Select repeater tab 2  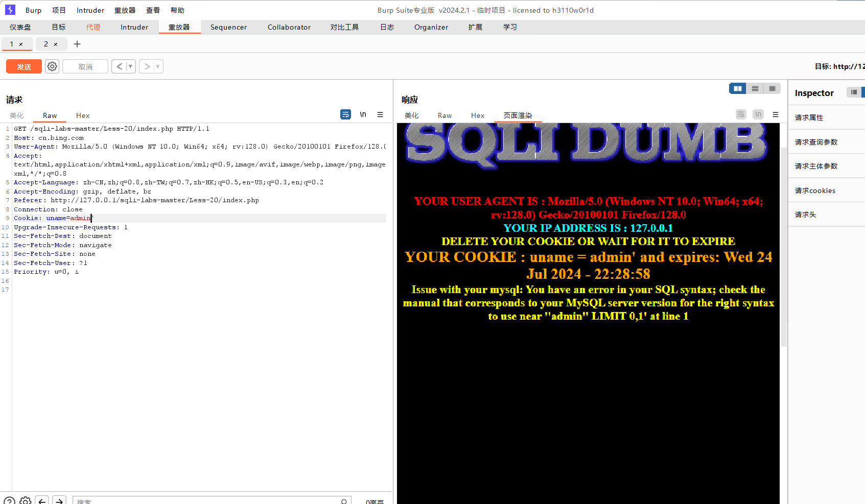(x=46, y=44)
